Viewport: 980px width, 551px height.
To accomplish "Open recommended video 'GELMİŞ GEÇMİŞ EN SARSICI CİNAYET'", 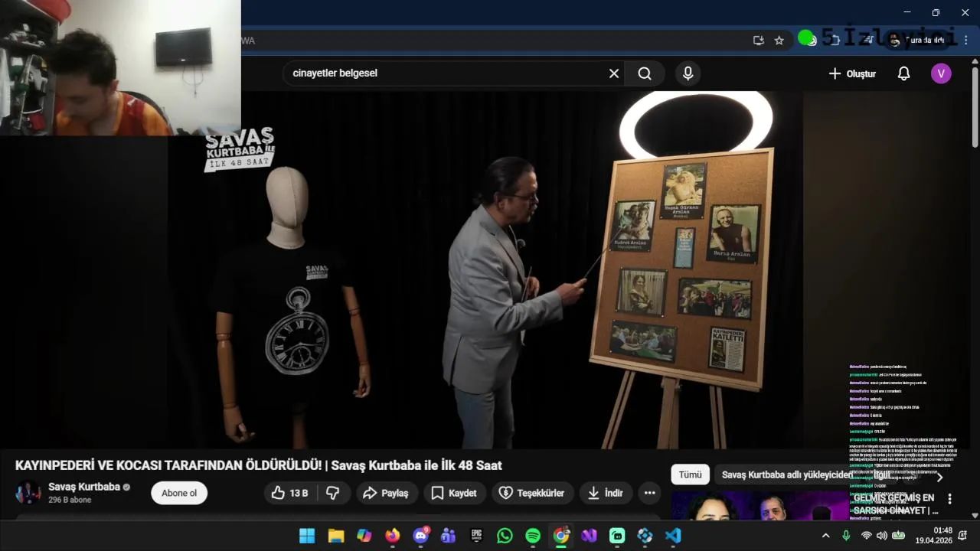I will tap(896, 504).
